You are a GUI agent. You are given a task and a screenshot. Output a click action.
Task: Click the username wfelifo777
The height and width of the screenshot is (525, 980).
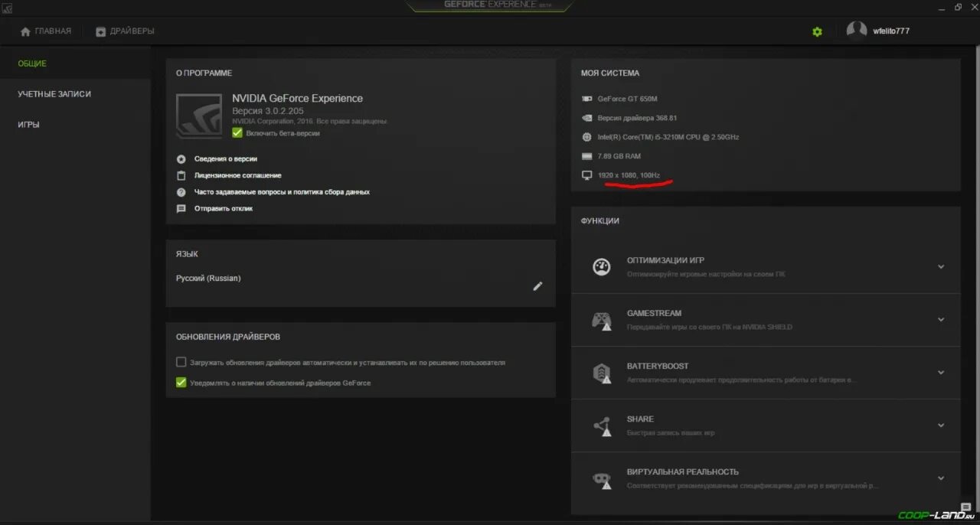click(891, 31)
